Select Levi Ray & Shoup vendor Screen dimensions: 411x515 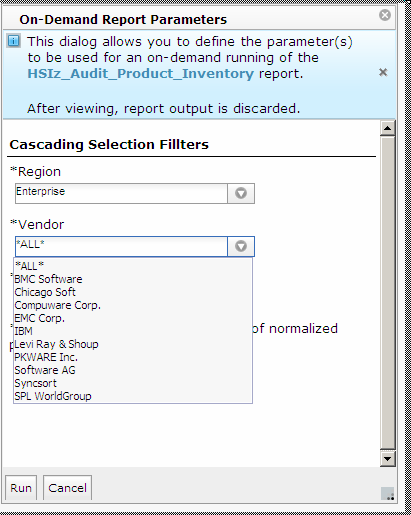133,344
